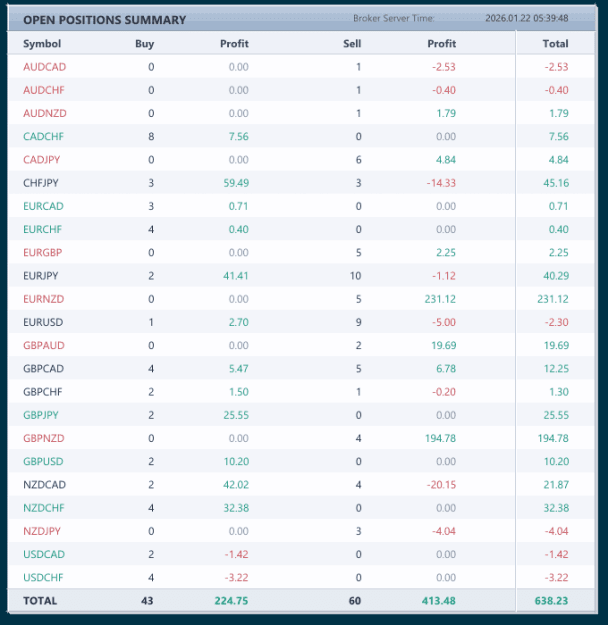This screenshot has height=625, width=608.
Task: Click NZDCAD sell profit -20.15
Action: (x=441, y=485)
